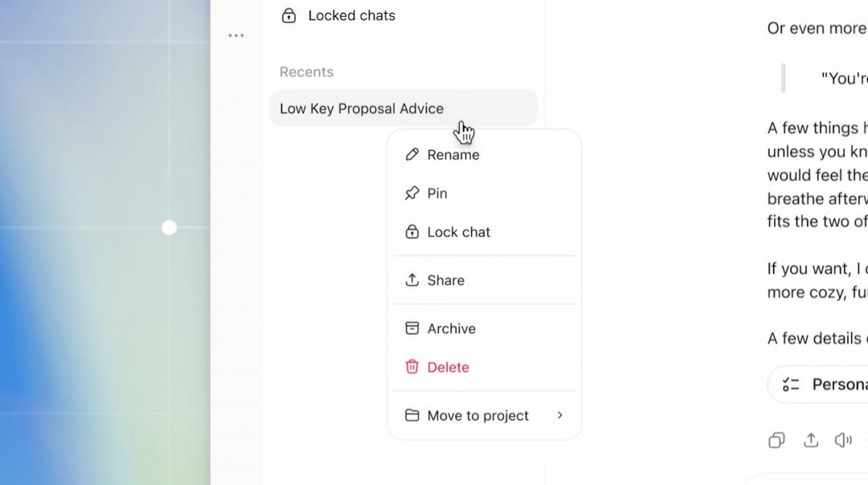Play the response aloud with the speaker icon
This screenshot has height=485, width=868.
[843, 440]
